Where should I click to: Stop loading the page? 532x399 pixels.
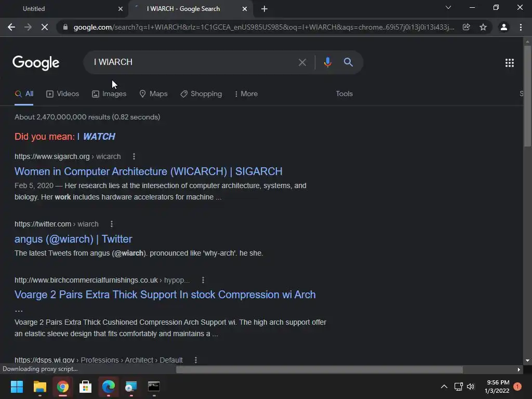pos(45,27)
